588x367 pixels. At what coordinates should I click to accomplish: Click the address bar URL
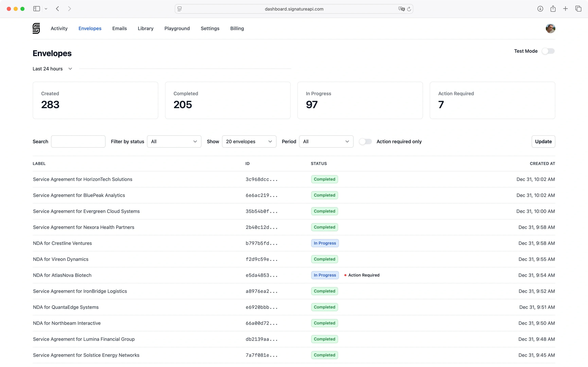point(294,9)
